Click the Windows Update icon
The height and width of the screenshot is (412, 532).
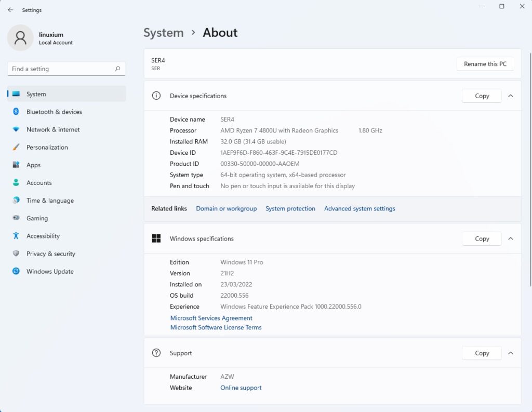(16, 271)
